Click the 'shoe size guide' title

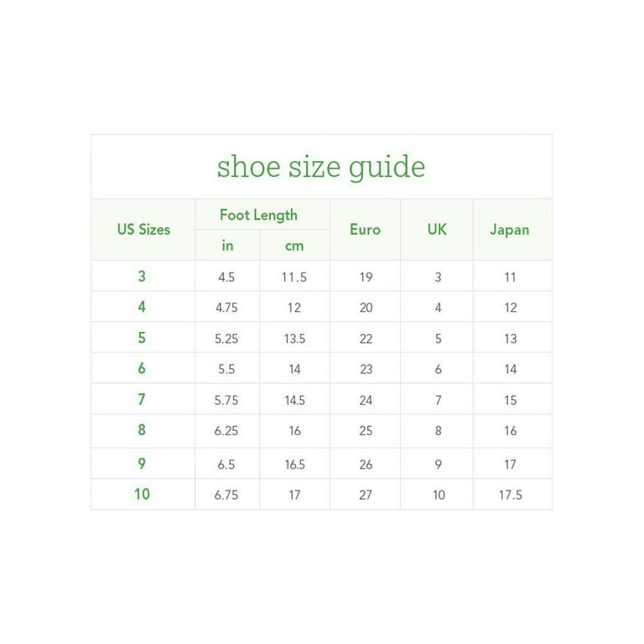click(321, 167)
